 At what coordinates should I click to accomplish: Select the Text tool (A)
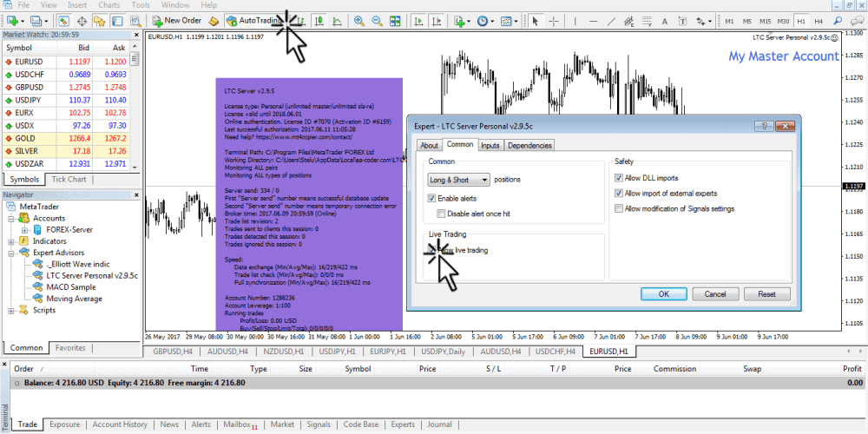665,21
